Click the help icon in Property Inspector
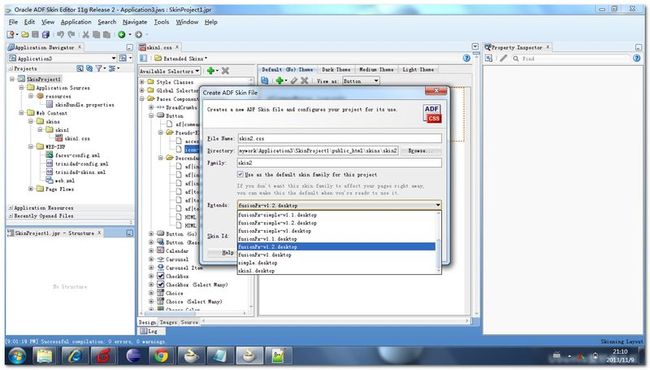Image resolution: width=650 pixels, height=370 pixels. (637, 58)
